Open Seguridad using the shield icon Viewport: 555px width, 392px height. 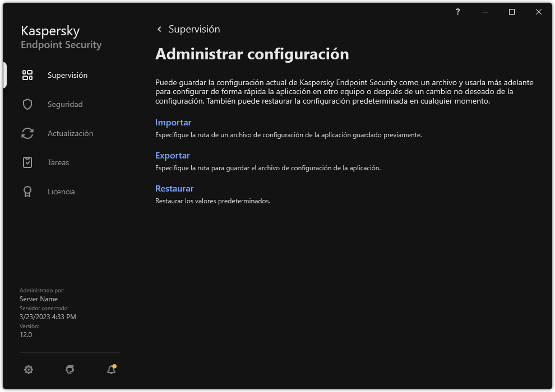(x=27, y=104)
